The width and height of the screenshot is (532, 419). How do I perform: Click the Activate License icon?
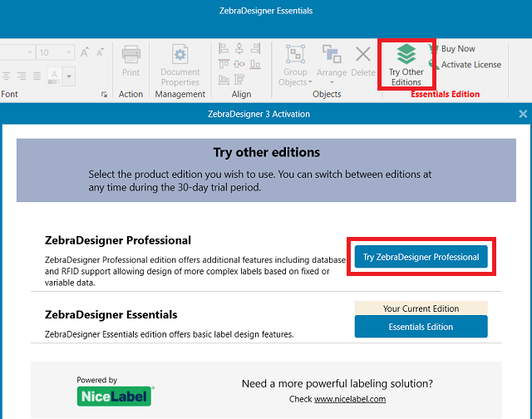(x=433, y=65)
